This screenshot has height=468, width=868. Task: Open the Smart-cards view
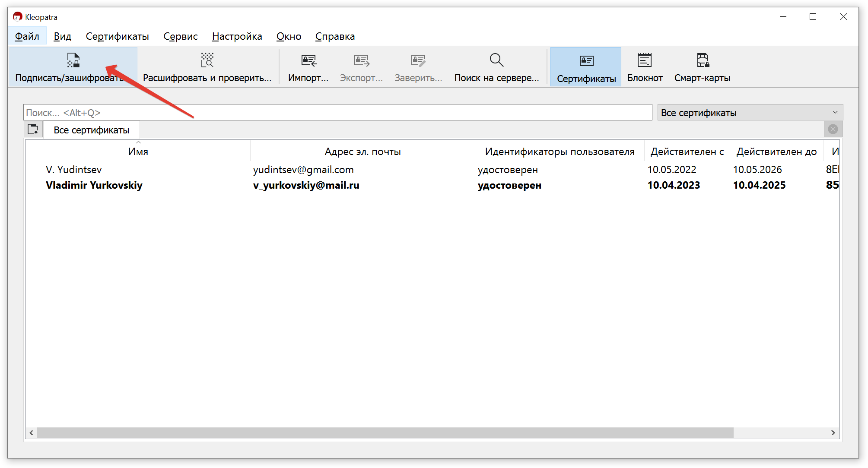[x=702, y=67]
